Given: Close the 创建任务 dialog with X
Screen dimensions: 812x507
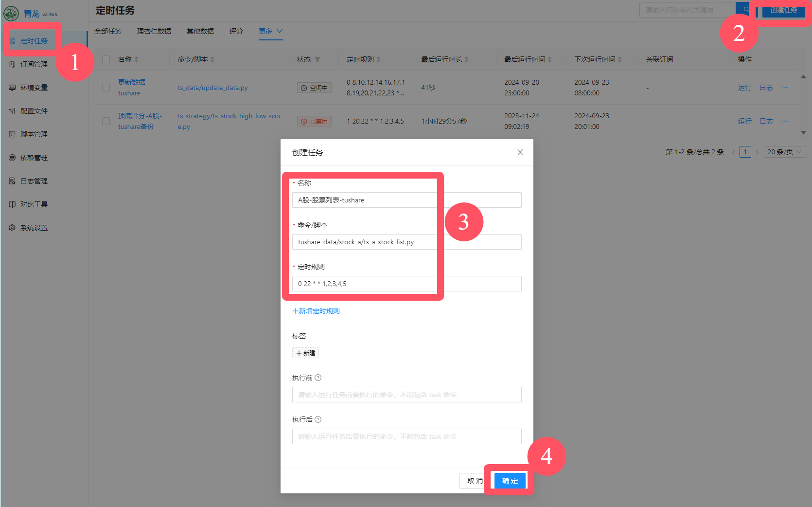Looking at the screenshot, I should click(520, 152).
